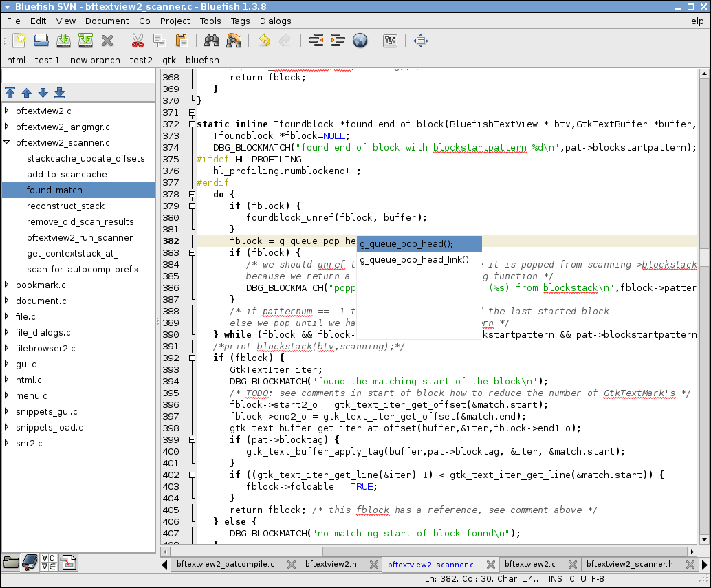This screenshot has height=588, width=711.
Task: Preview the page using the globe icon
Action: pos(360,41)
